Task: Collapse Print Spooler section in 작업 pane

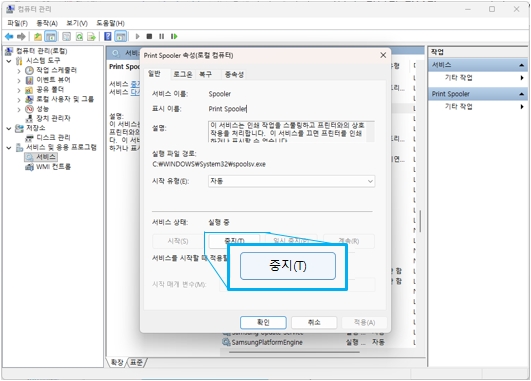Action: click(x=522, y=94)
